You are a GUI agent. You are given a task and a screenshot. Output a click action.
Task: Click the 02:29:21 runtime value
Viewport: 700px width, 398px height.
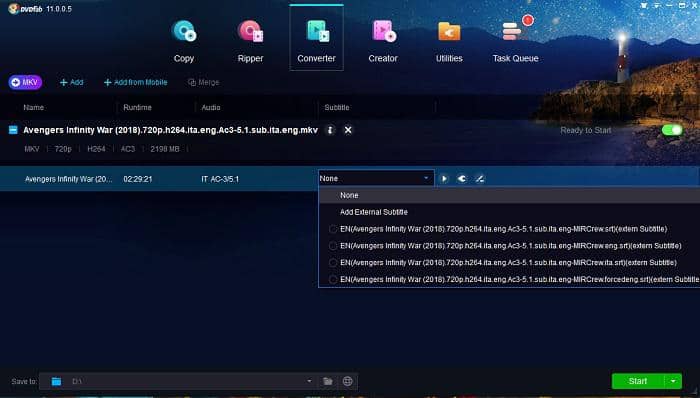[x=138, y=179]
